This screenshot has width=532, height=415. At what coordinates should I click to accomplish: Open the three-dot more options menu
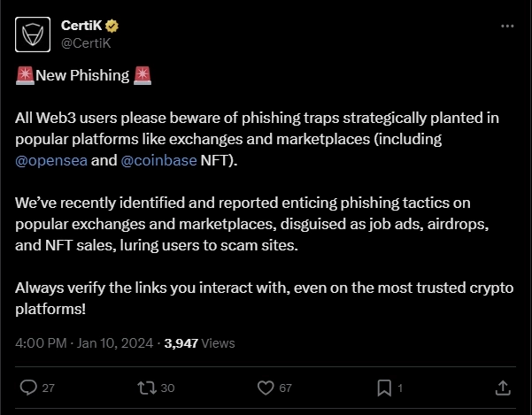point(507,26)
